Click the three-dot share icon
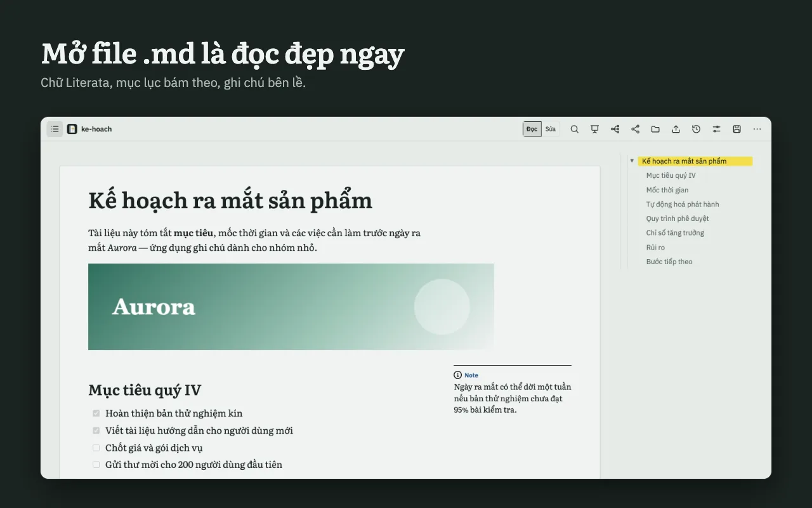 (635, 129)
